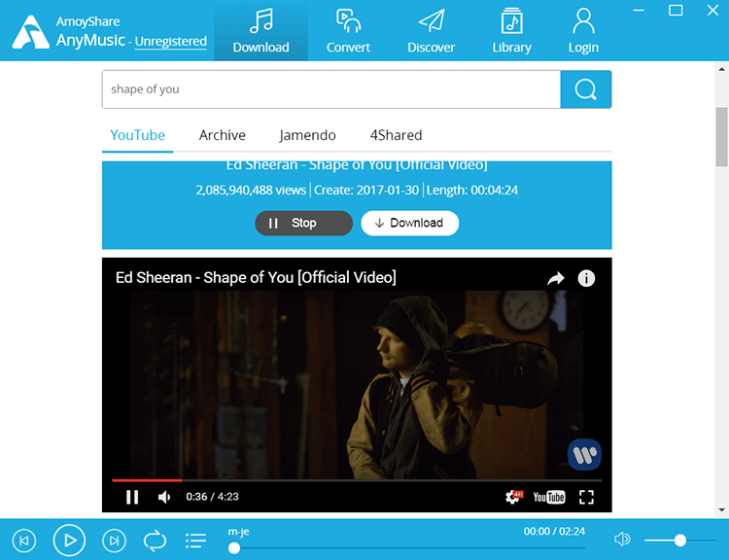The width and height of the screenshot is (729, 560).
Task: Open the video settings gear
Action: coord(514,497)
